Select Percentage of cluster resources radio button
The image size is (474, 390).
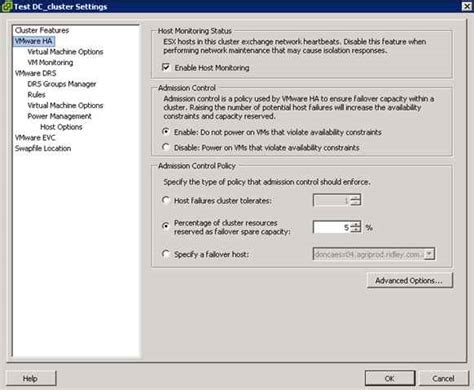pos(166,226)
